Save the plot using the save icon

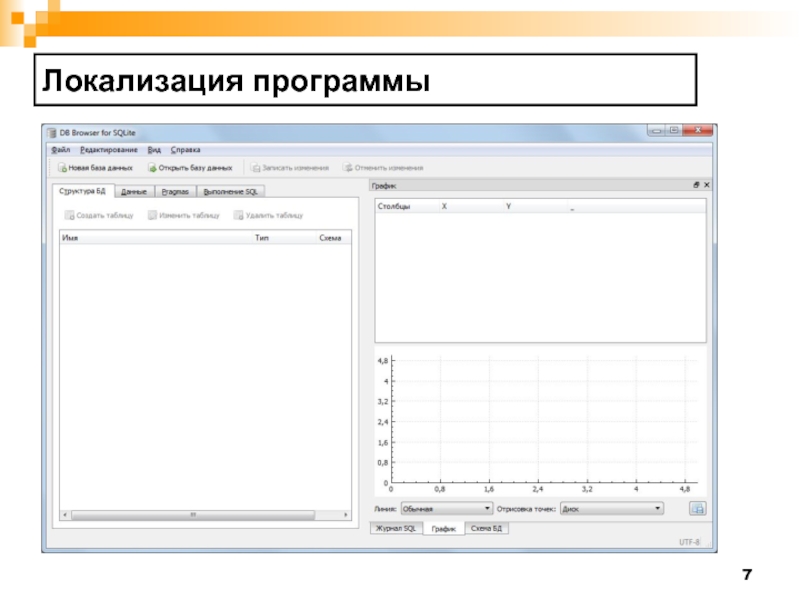tap(699, 508)
